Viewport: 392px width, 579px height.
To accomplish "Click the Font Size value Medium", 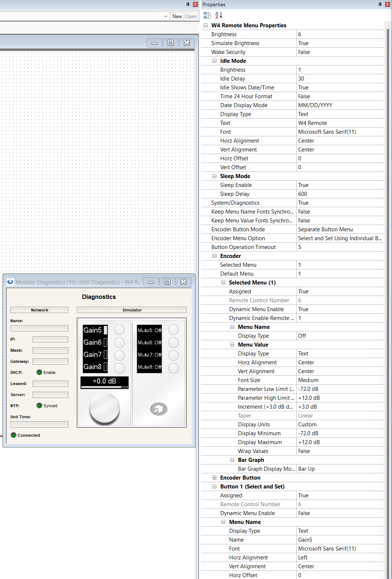I will point(340,380).
